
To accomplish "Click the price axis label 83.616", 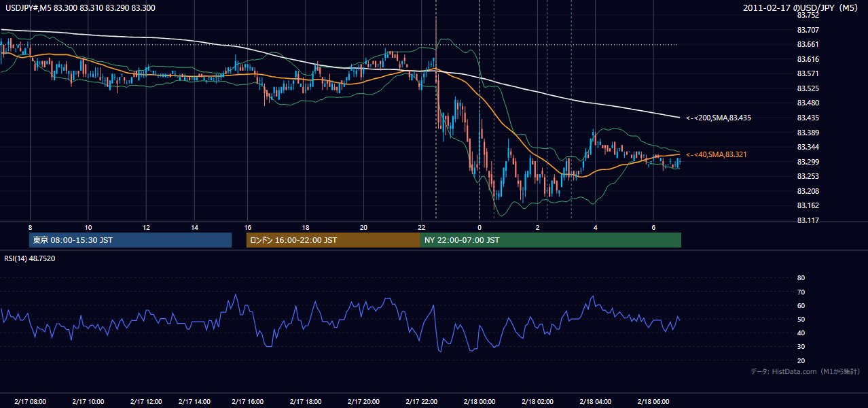I will [x=807, y=59].
